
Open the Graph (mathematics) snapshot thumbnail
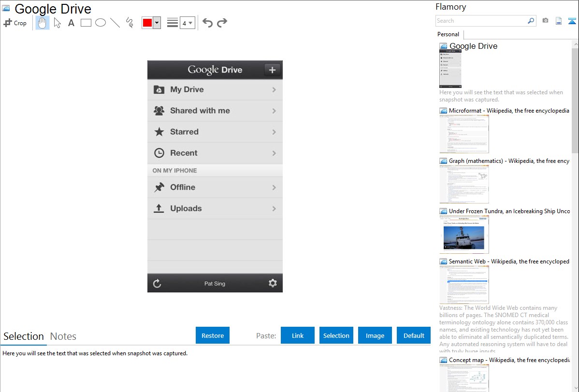pos(464,184)
